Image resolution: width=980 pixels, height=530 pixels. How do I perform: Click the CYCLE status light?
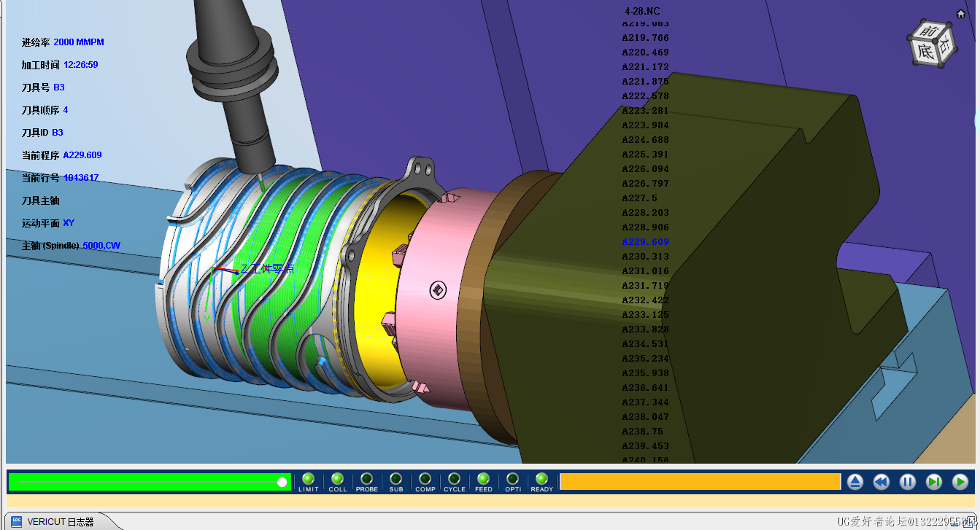(454, 479)
